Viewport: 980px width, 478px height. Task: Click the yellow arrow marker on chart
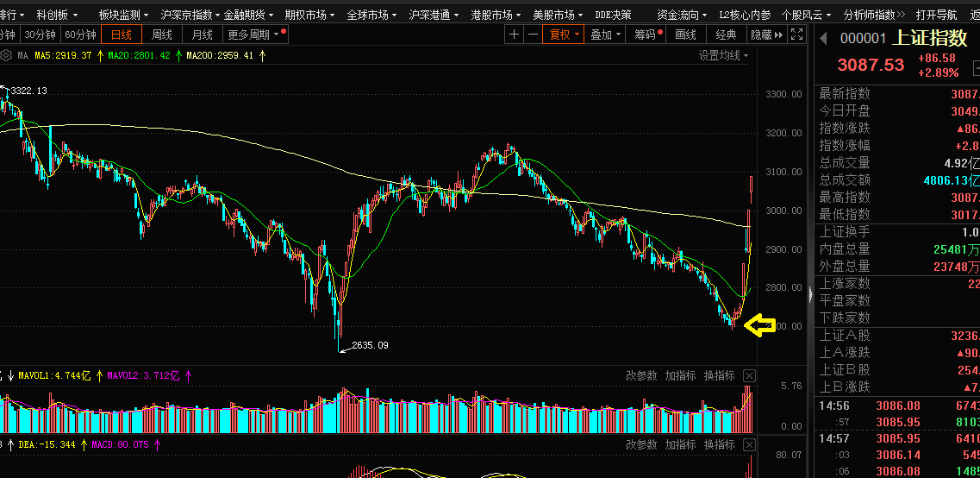click(759, 326)
